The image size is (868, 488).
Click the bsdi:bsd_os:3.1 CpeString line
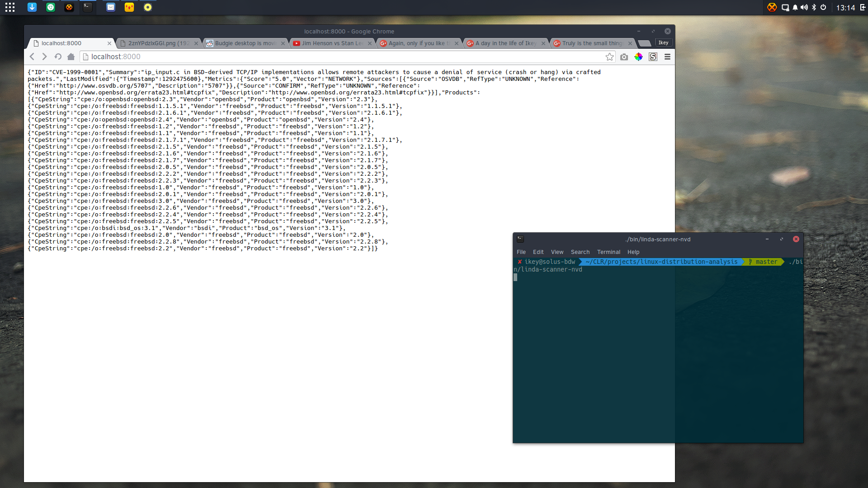point(187,228)
